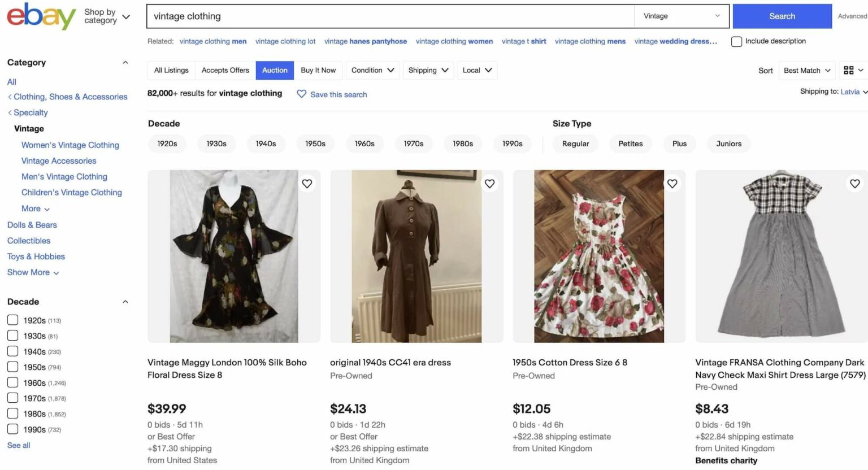Open the Advanced search link

pyautogui.click(x=852, y=16)
